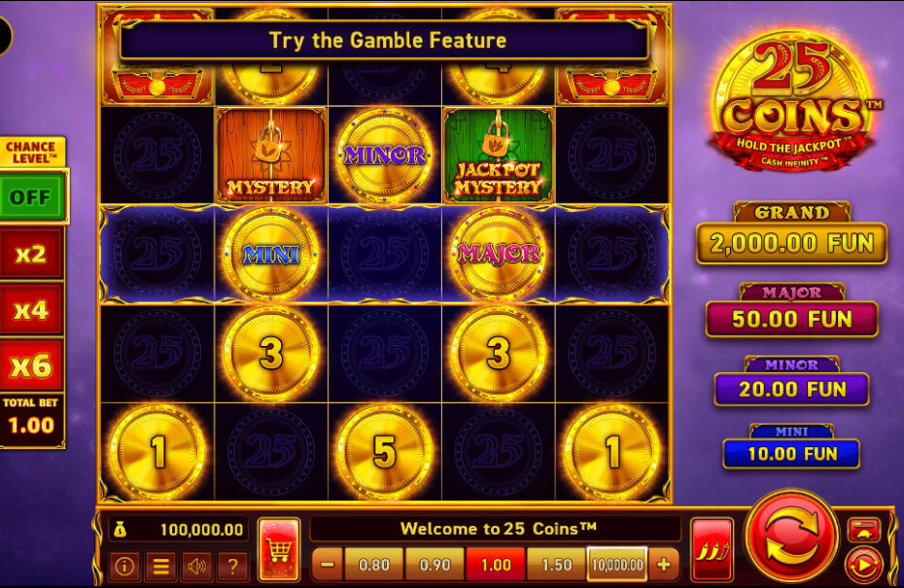Click the chili peppers turbo button
Image resolution: width=904 pixels, height=588 pixels.
(712, 549)
